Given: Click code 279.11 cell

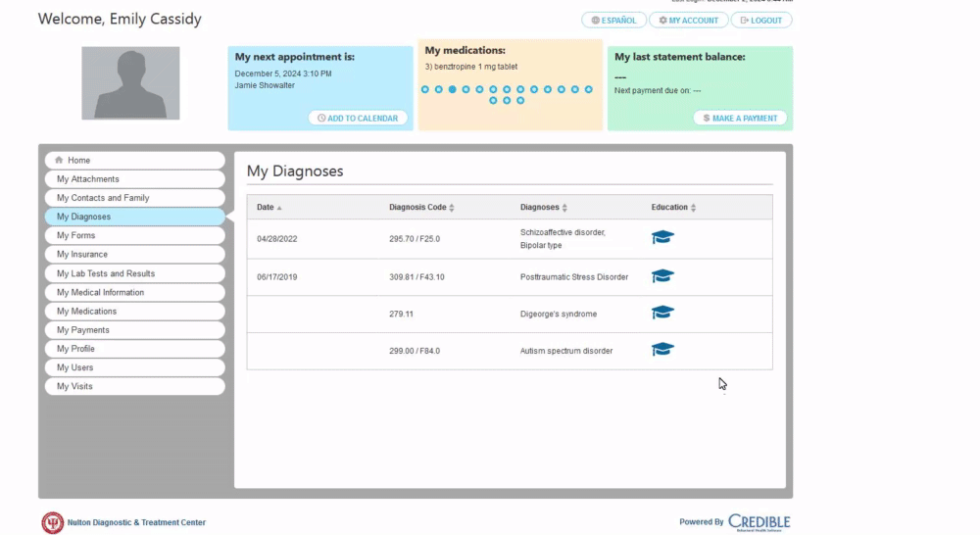Looking at the screenshot, I should [x=401, y=314].
